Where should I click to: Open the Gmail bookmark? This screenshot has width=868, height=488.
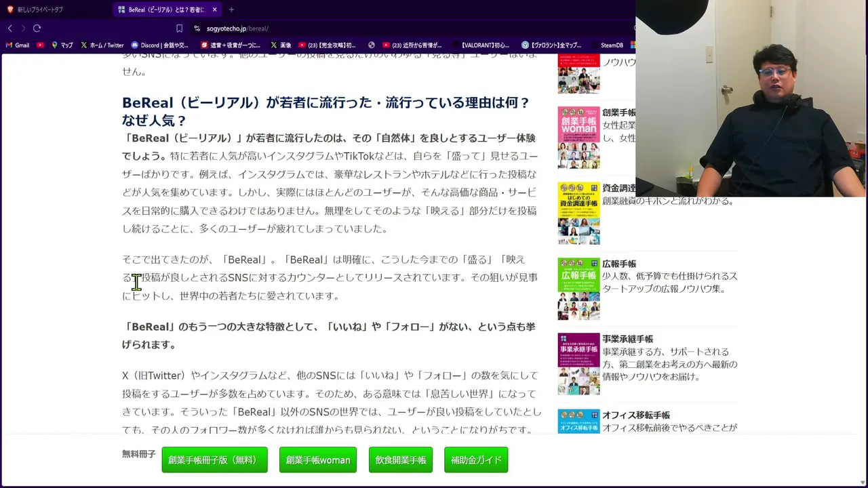tap(17, 45)
